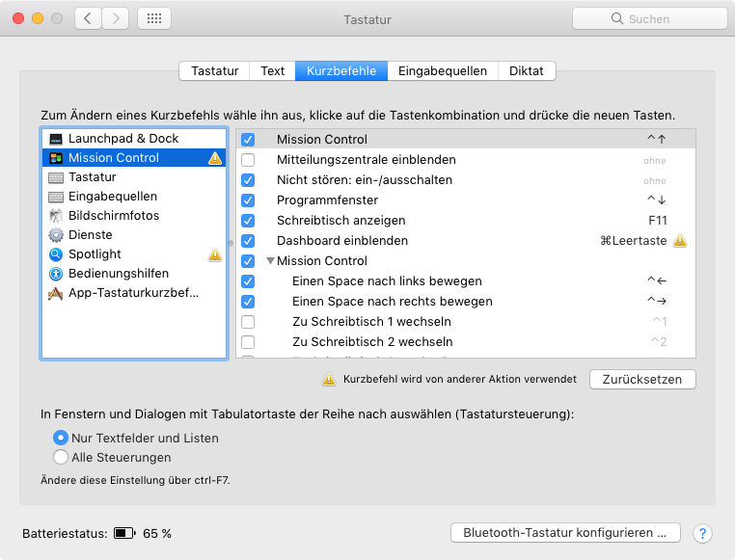Select the Launchpad & Dock icon in sidebar
This screenshot has height=560, width=735.
56,139
